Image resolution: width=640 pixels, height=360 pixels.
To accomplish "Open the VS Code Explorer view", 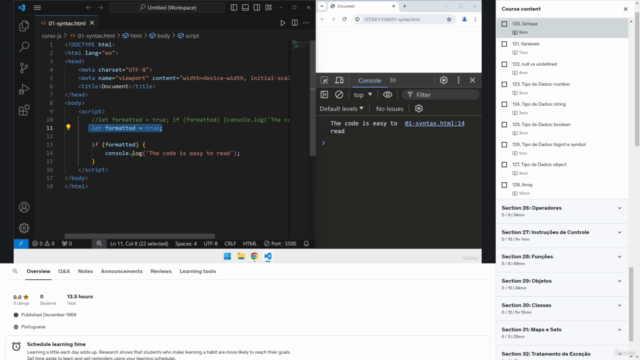I will (24, 26).
